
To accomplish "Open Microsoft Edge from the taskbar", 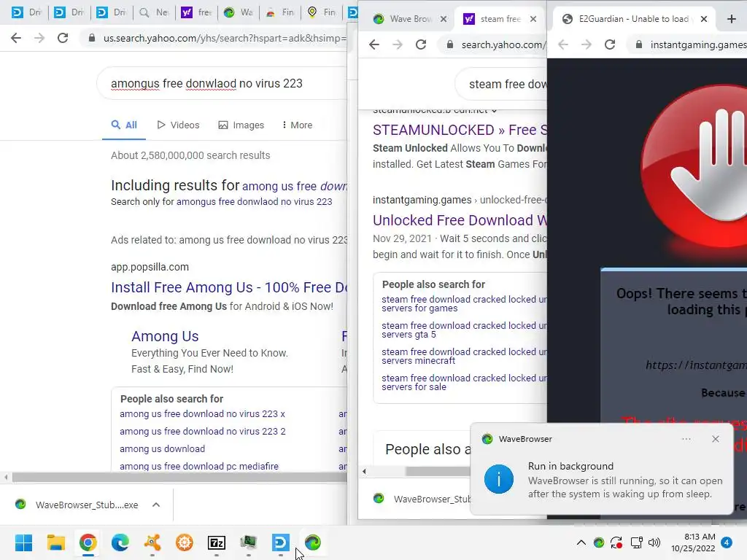I will click(x=120, y=542).
